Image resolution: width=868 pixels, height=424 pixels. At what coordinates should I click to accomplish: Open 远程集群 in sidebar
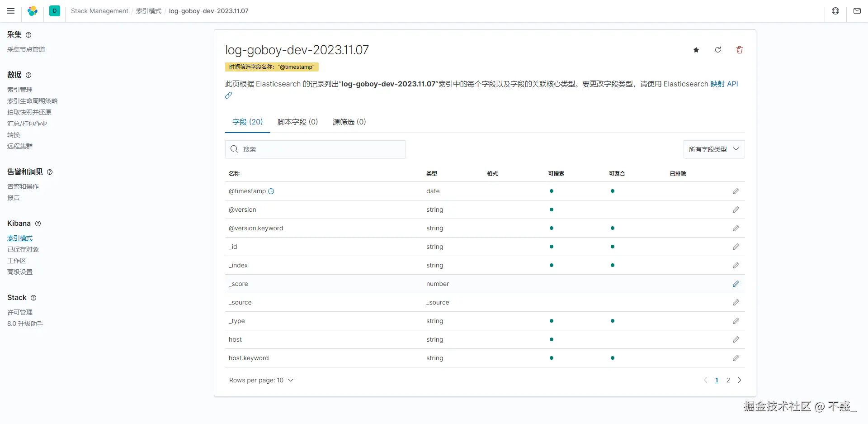[x=20, y=146]
